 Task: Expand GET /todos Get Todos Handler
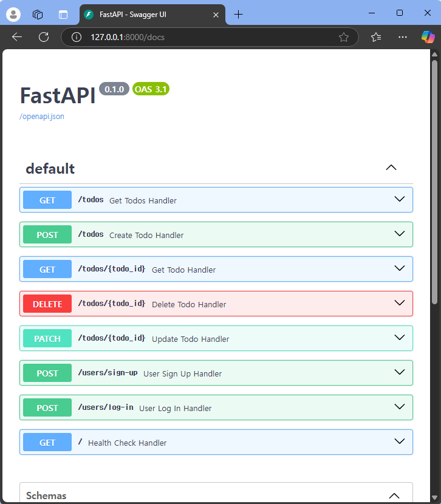[216, 200]
